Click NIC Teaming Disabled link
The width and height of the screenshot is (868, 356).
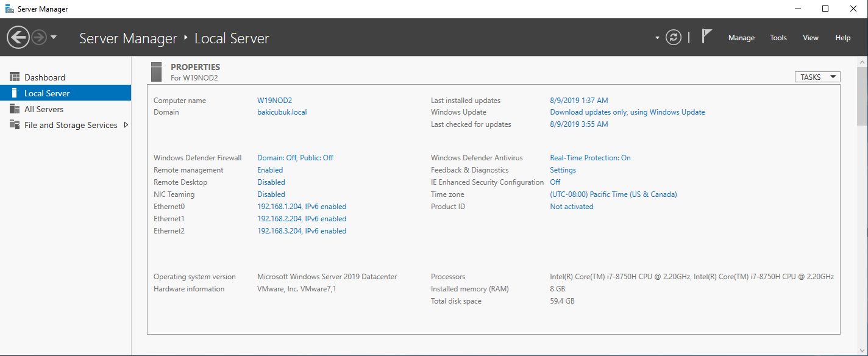tap(271, 194)
